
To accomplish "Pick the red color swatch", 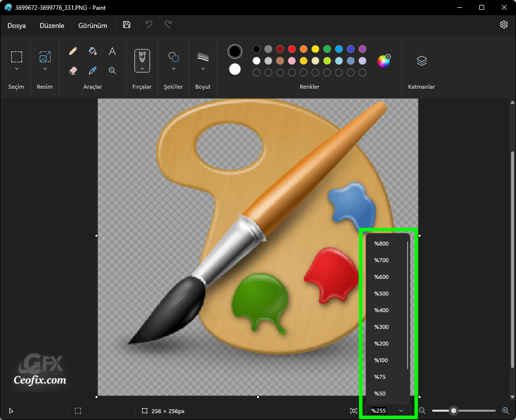I will (292, 49).
